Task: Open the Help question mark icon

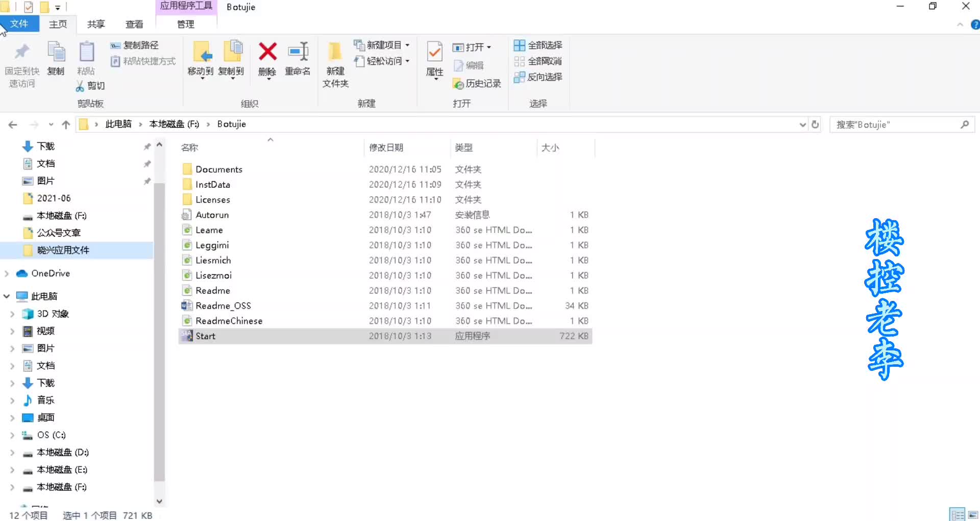Action: 975,25
